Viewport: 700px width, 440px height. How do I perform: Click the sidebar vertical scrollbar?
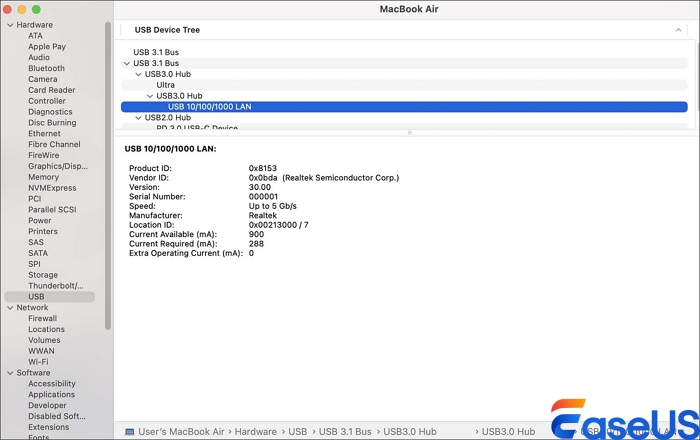[x=108, y=176]
